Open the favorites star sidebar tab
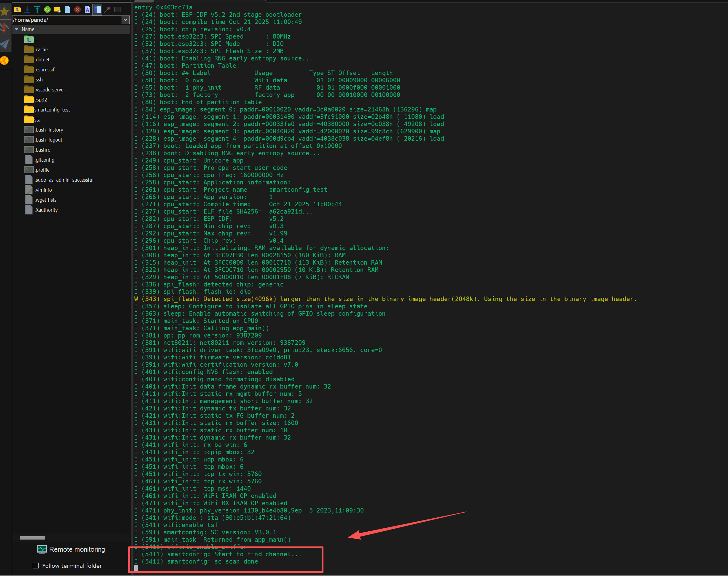Viewport: 728px width, 576px height. click(5, 12)
